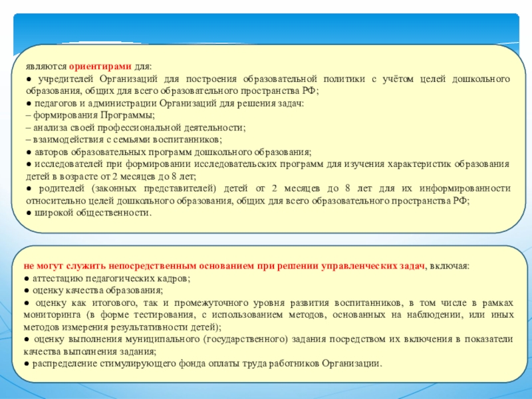The image size is (532, 399).
Task: Select the bullet "широкой общественности."
Action: pyautogui.click(x=88, y=213)
